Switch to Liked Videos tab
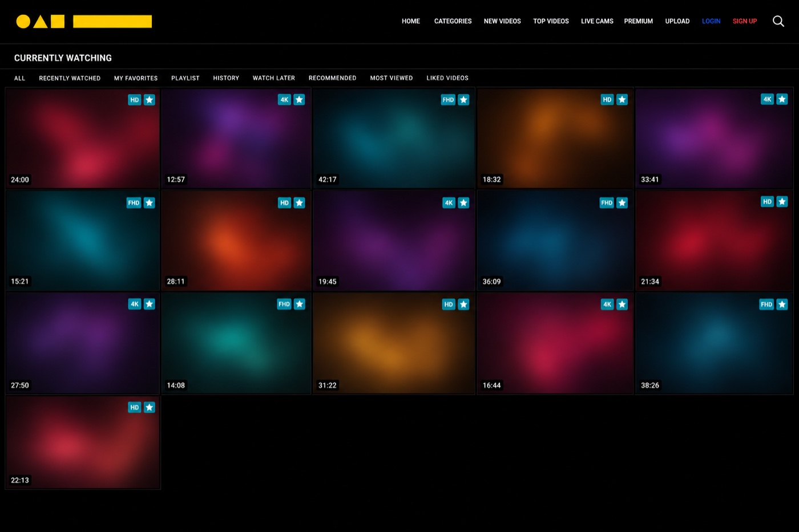 447,78
